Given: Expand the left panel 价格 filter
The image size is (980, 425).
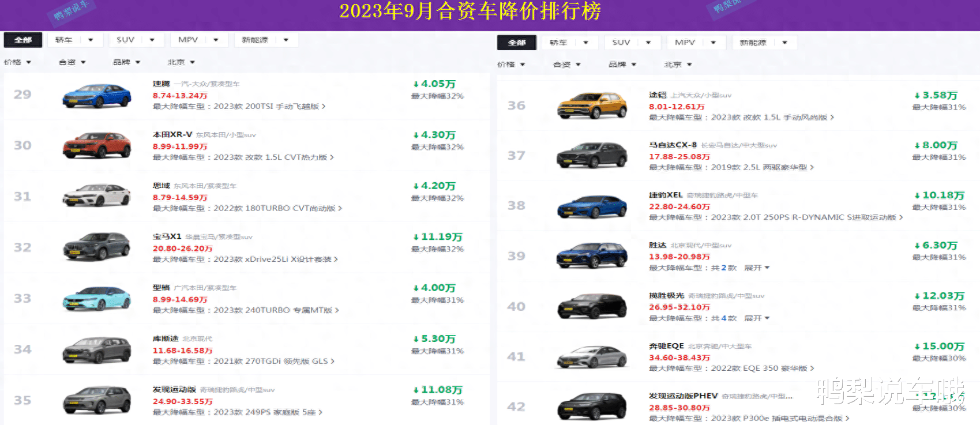Looking at the screenshot, I should [17, 62].
